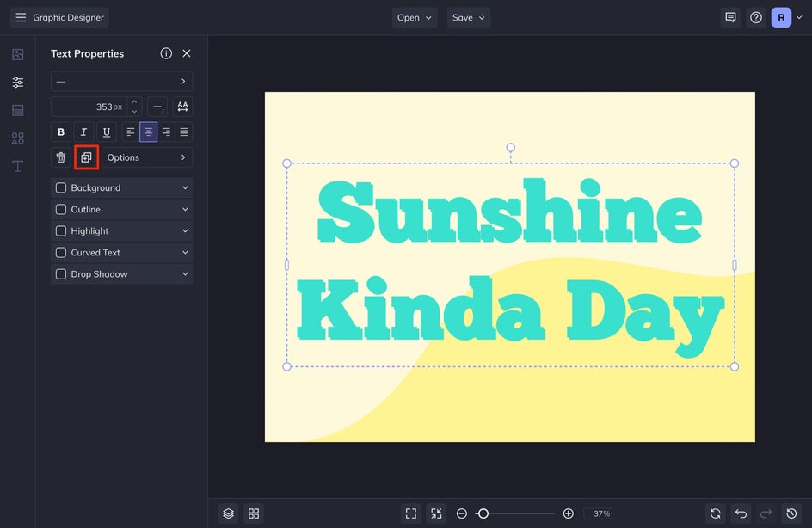Open the Save menu
The height and width of the screenshot is (528, 812).
tap(469, 17)
